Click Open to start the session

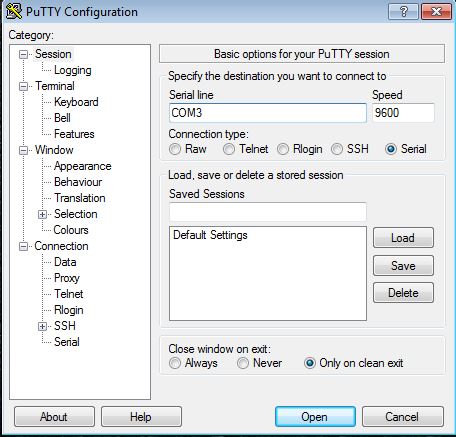coord(315,417)
